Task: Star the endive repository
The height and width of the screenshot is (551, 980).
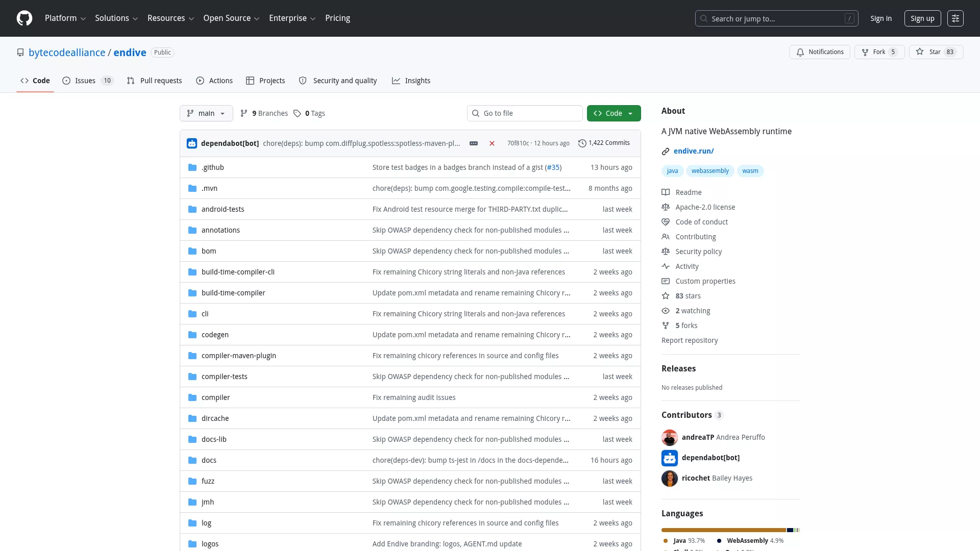Action: (936, 52)
